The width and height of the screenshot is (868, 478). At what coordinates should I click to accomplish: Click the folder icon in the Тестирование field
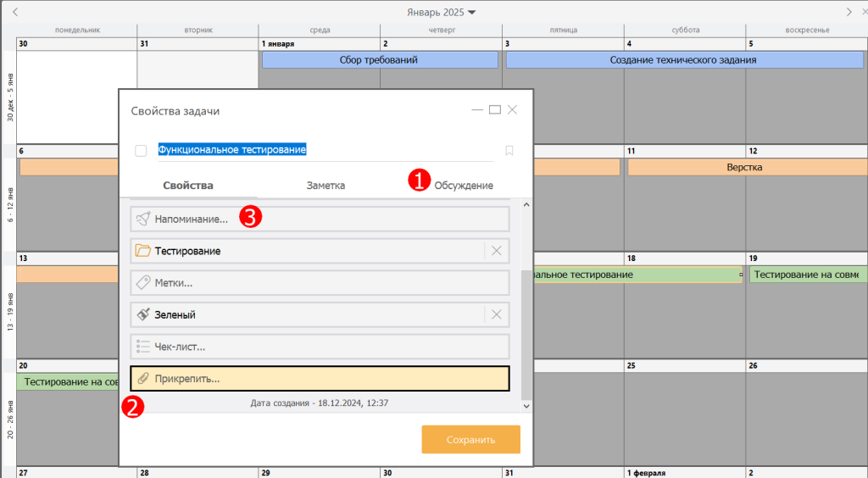tap(142, 251)
